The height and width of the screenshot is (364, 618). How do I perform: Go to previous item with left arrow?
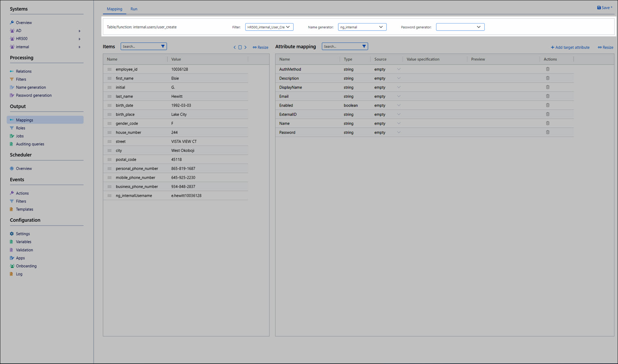235,47
